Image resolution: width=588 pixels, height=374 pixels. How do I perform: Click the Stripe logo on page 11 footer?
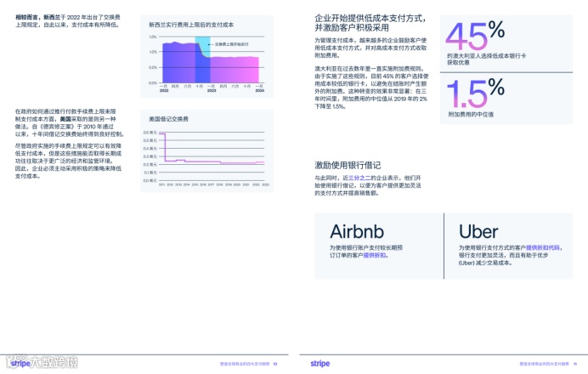click(319, 364)
